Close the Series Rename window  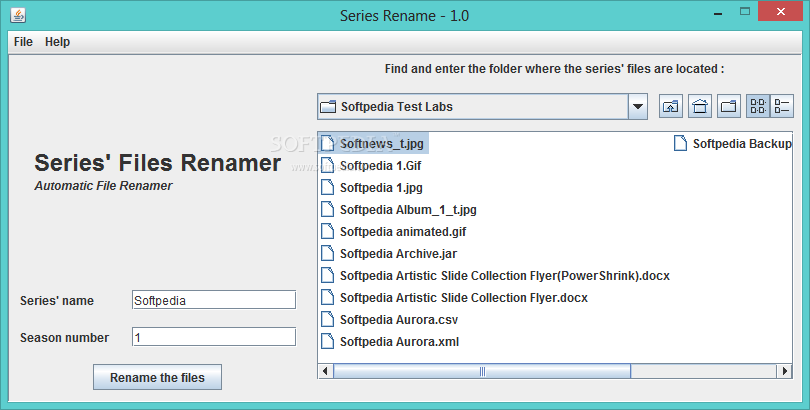[x=780, y=11]
